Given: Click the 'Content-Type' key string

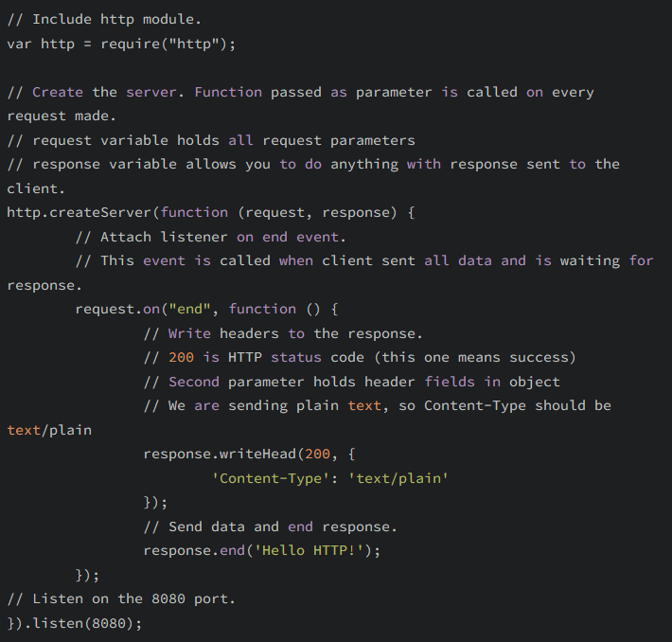Looking at the screenshot, I should point(271,478).
